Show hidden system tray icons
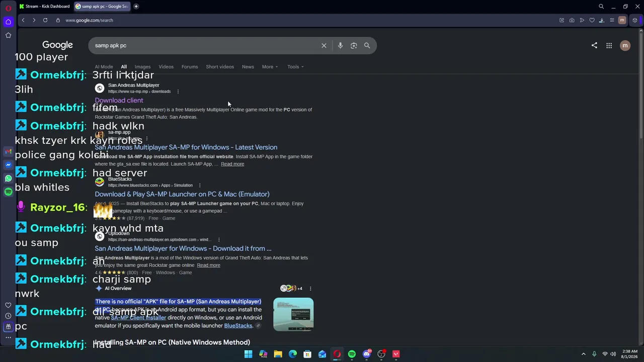The height and width of the screenshot is (362, 644). coord(584,354)
